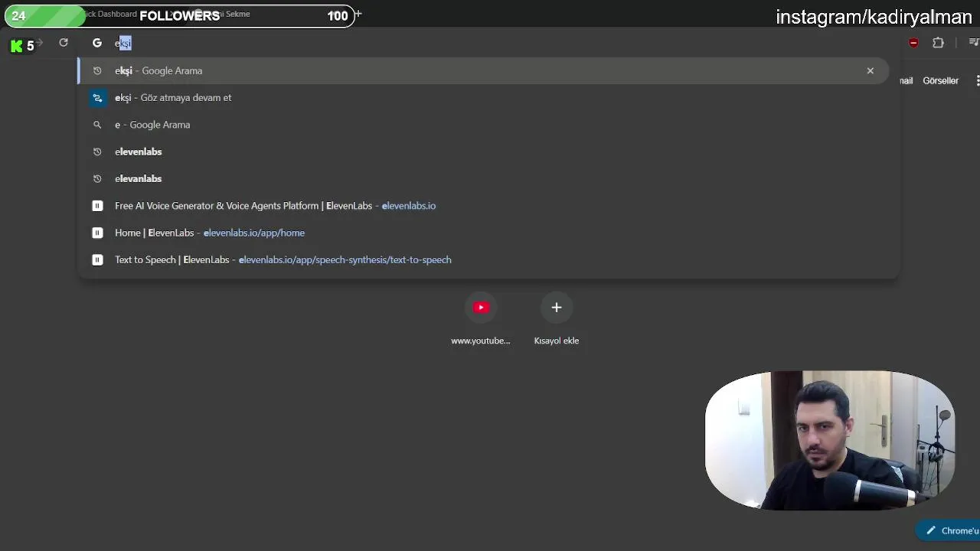The height and width of the screenshot is (551, 980).
Task: Click into the address bar text field
Action: pyautogui.click(x=490, y=43)
